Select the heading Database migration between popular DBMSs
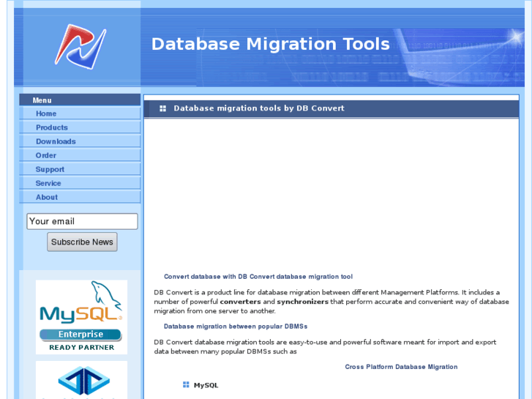Screen dimensions: 532x399 pyautogui.click(x=236, y=327)
